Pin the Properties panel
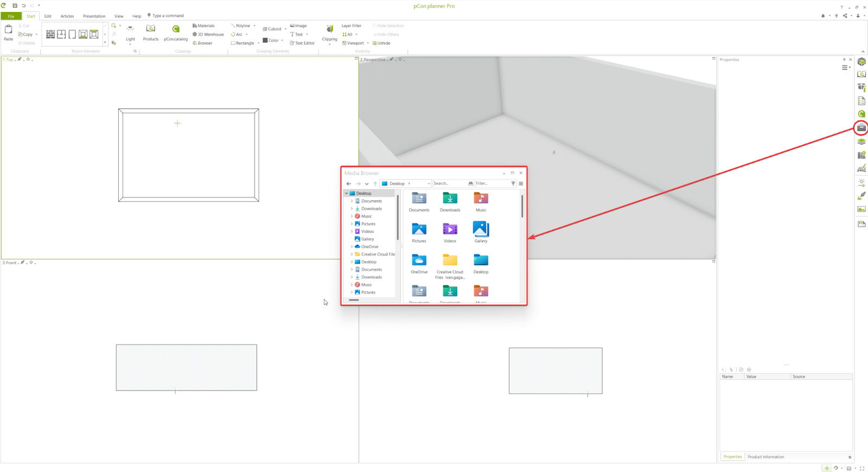Viewport: 868px width, 472px height. pyautogui.click(x=844, y=60)
